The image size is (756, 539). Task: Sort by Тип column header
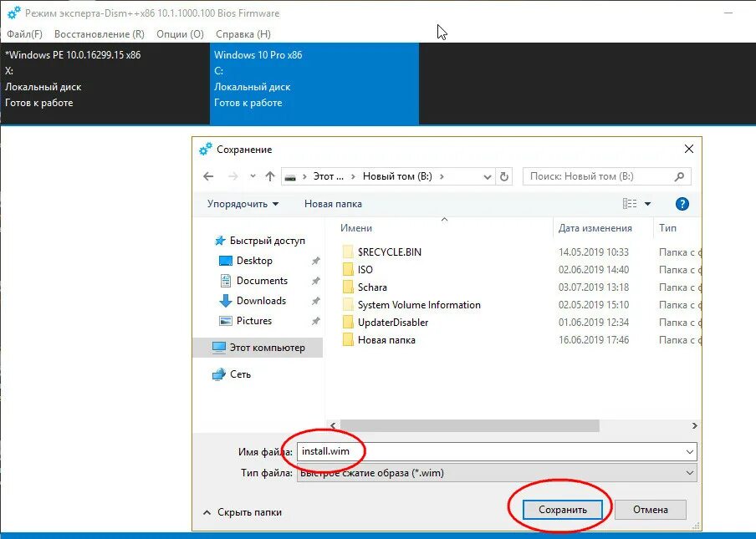tap(667, 228)
